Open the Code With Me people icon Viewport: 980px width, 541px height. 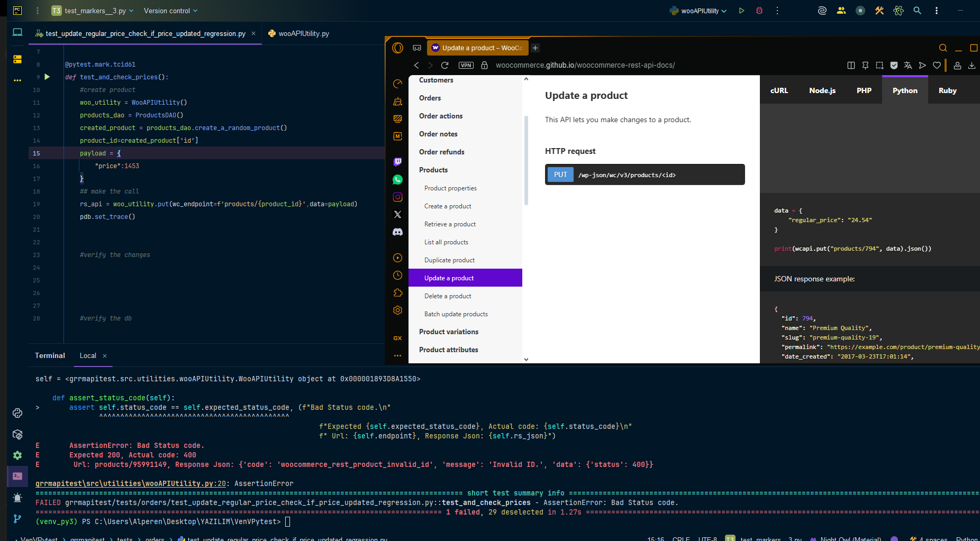841,11
